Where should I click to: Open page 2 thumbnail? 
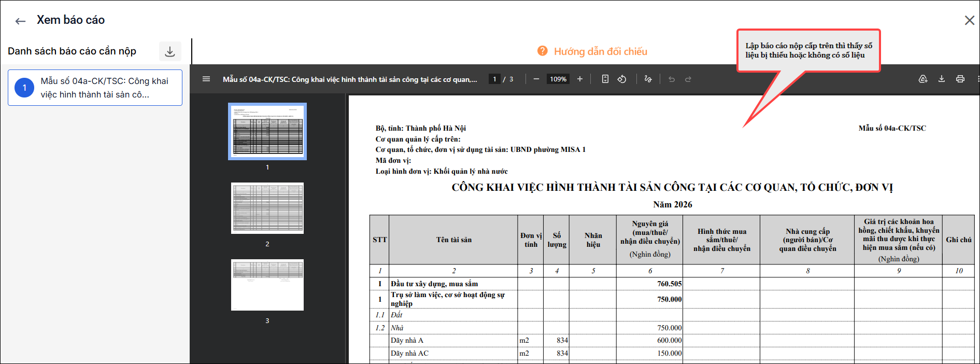tap(267, 208)
